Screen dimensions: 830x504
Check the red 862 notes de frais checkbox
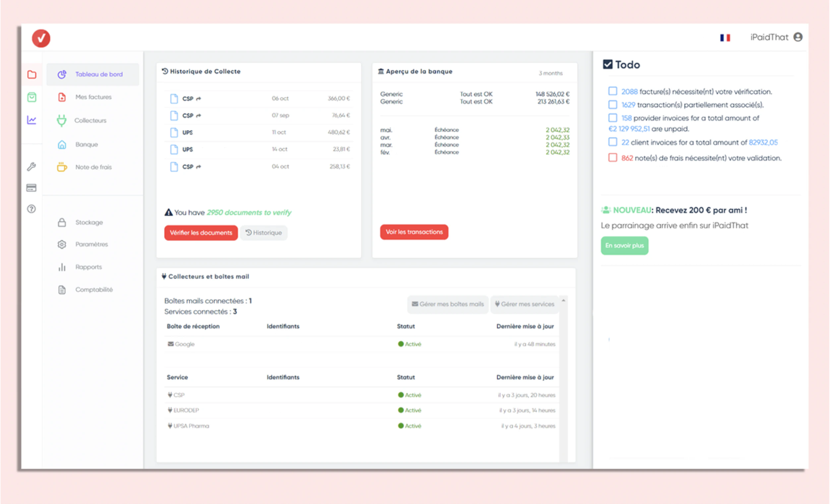613,158
